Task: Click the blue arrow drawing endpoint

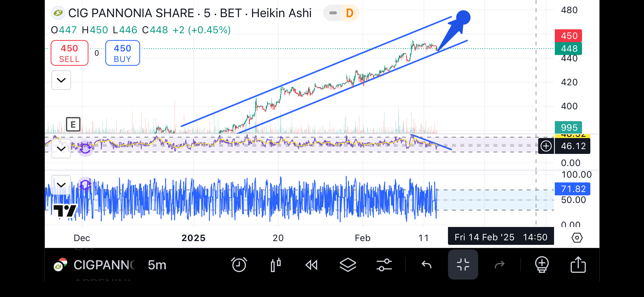Action: [x=463, y=18]
